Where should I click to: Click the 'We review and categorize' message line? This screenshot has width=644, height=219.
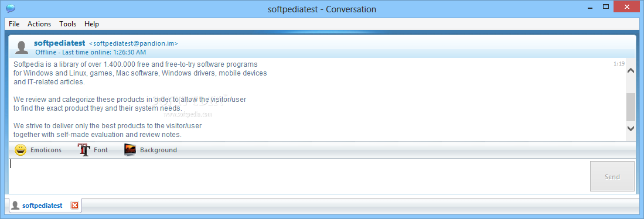(130, 100)
